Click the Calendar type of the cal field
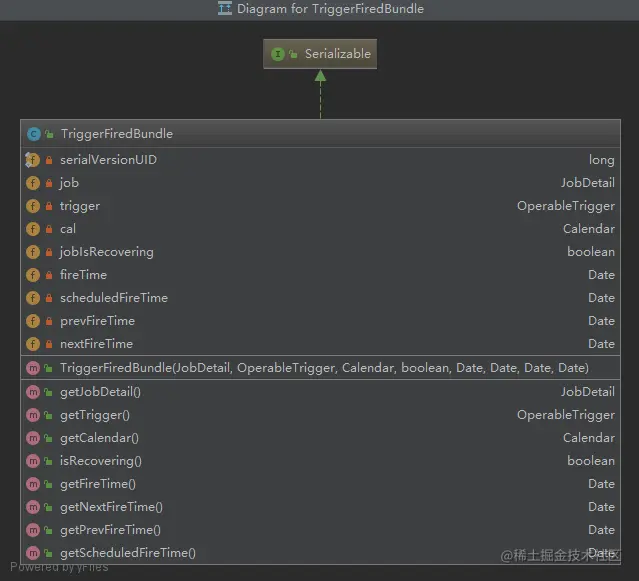Screen dimensions: 639x581 589,229
